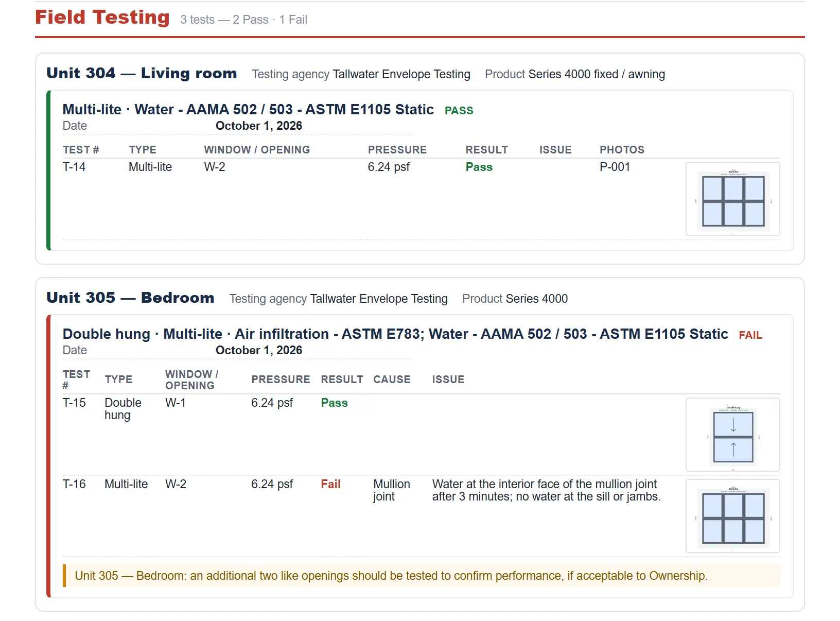Select test number T-15
Image resolution: width=840 pixels, height=621 pixels.
pyautogui.click(x=74, y=403)
